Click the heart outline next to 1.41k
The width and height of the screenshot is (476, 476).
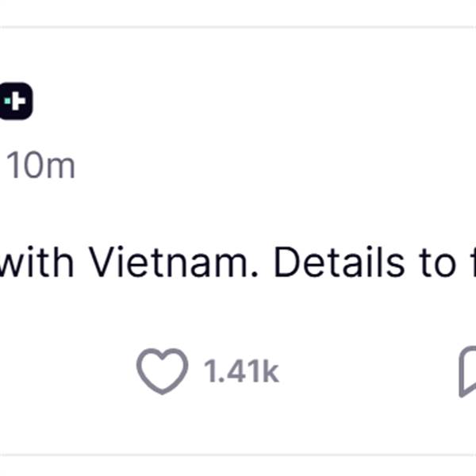coord(162,371)
